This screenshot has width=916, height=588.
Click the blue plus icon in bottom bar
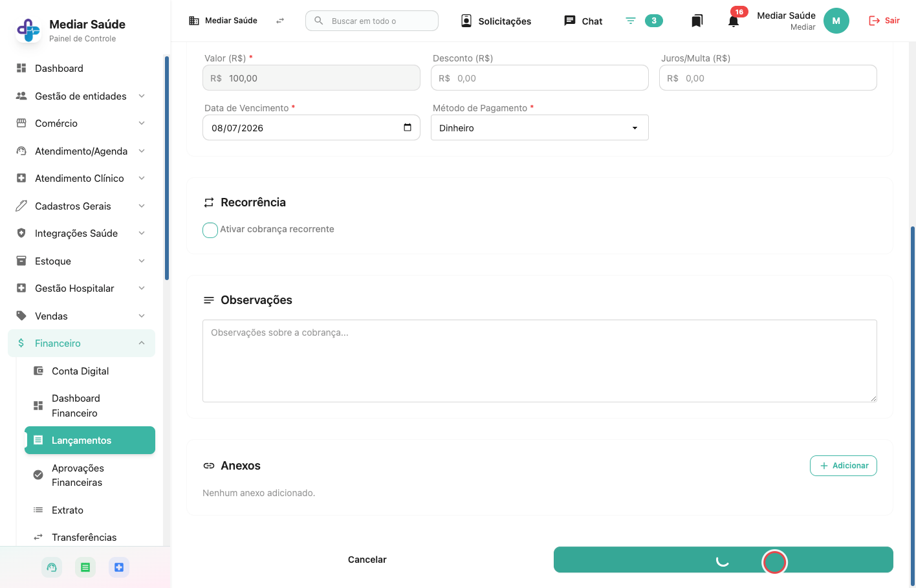(119, 567)
